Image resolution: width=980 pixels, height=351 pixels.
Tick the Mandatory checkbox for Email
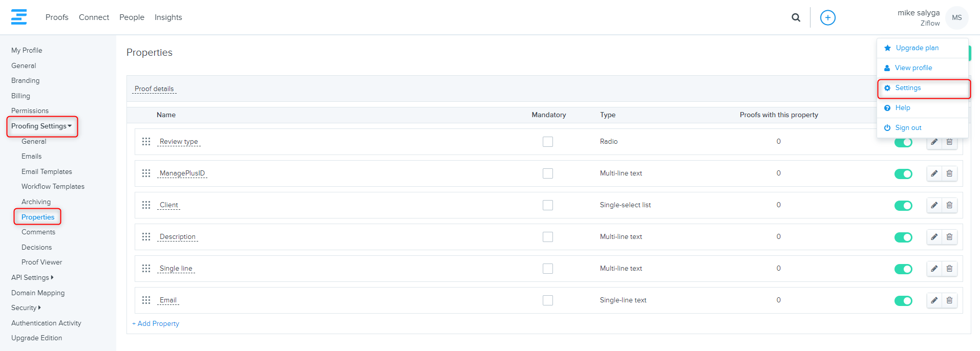548,300
